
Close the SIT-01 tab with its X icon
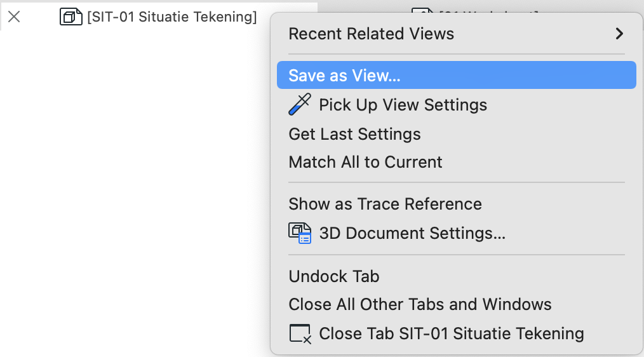pos(14,17)
